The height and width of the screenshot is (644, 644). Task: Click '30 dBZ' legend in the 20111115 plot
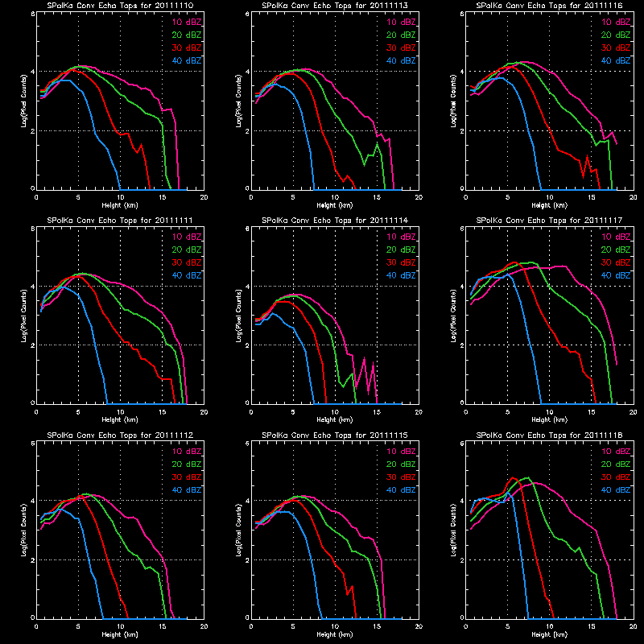coord(401,477)
